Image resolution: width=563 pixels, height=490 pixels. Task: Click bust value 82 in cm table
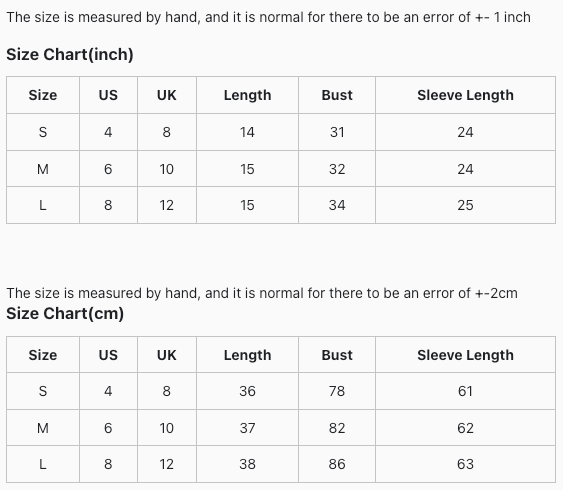pyautogui.click(x=337, y=428)
